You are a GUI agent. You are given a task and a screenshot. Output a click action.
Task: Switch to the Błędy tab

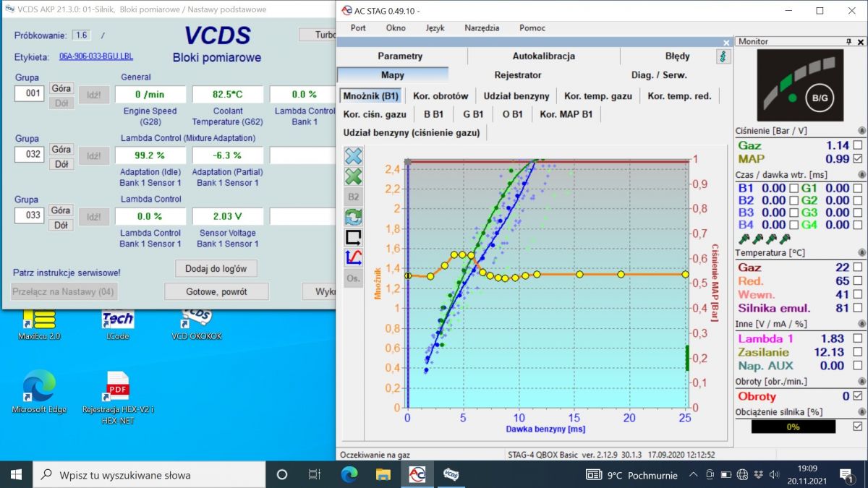pos(677,56)
